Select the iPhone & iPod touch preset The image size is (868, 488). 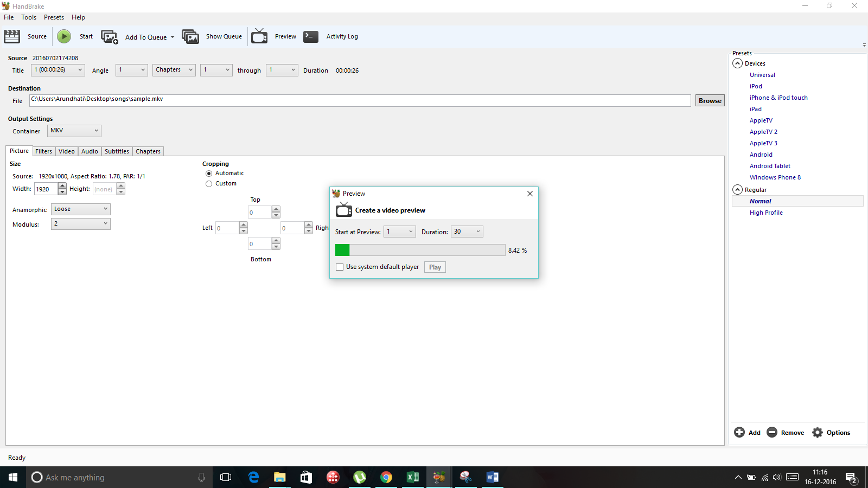pos(778,98)
